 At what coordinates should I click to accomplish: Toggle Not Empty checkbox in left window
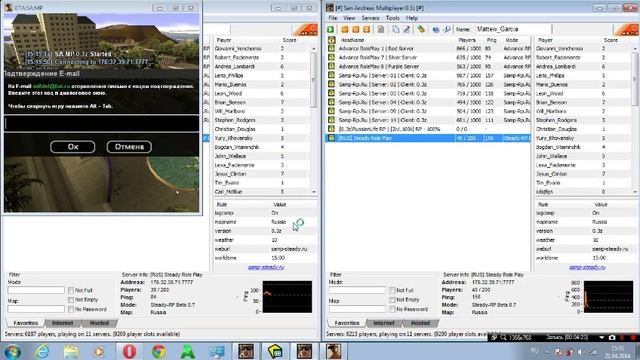(71, 300)
